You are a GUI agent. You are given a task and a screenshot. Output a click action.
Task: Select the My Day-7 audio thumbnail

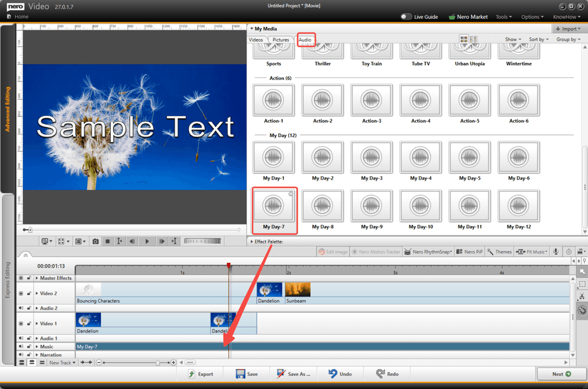[x=274, y=205]
